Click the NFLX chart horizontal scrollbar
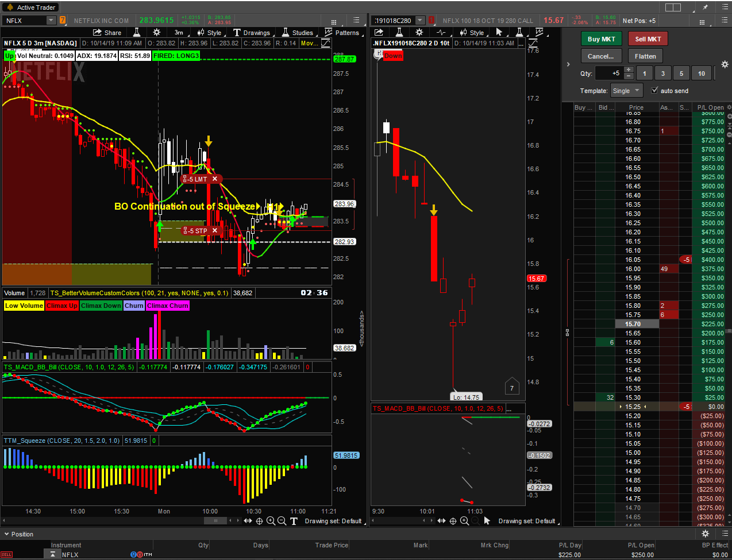 215,521
